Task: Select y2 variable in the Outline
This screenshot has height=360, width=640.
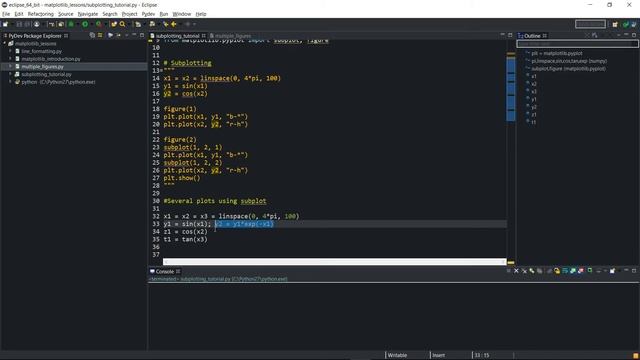Action: 533,107
